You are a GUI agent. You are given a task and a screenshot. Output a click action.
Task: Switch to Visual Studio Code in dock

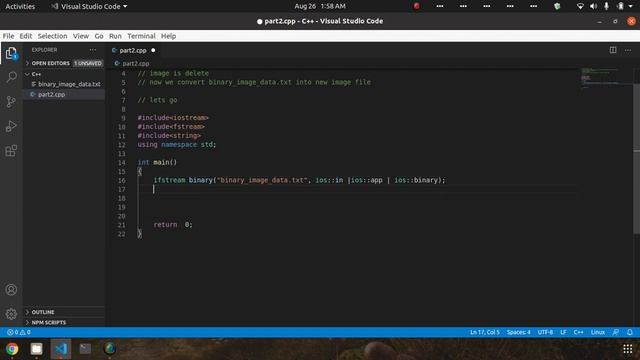tap(61, 349)
